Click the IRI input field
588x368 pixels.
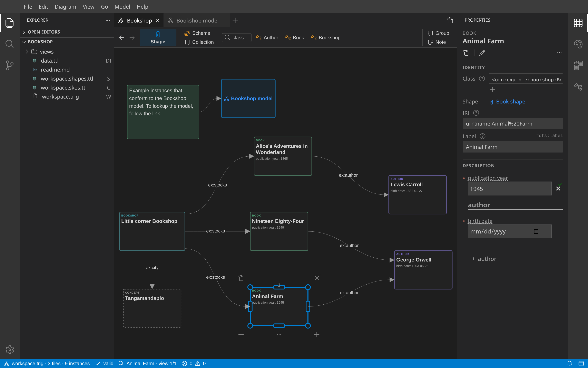tap(513, 124)
